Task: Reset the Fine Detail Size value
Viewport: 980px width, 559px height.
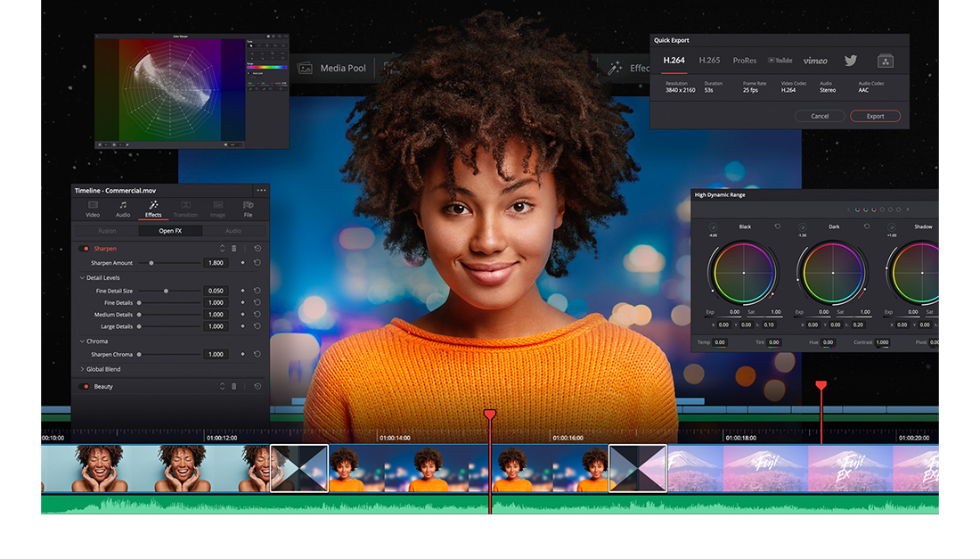Action: click(x=257, y=291)
